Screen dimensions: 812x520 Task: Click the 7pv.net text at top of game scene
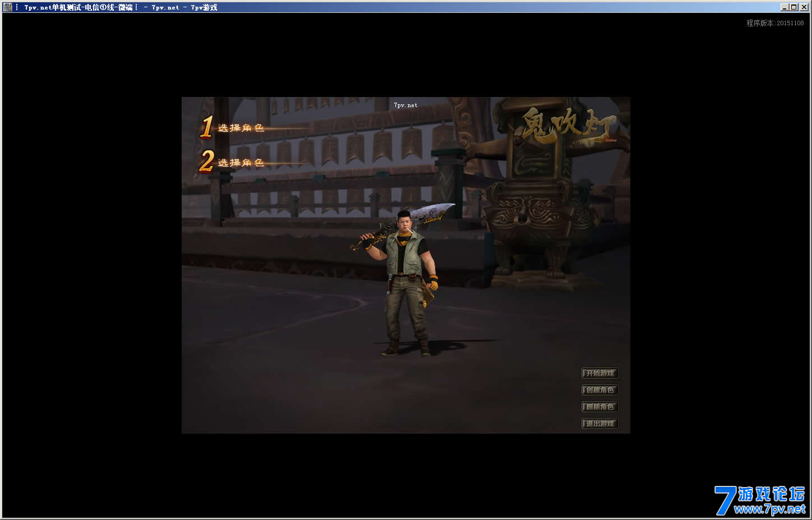click(x=405, y=105)
